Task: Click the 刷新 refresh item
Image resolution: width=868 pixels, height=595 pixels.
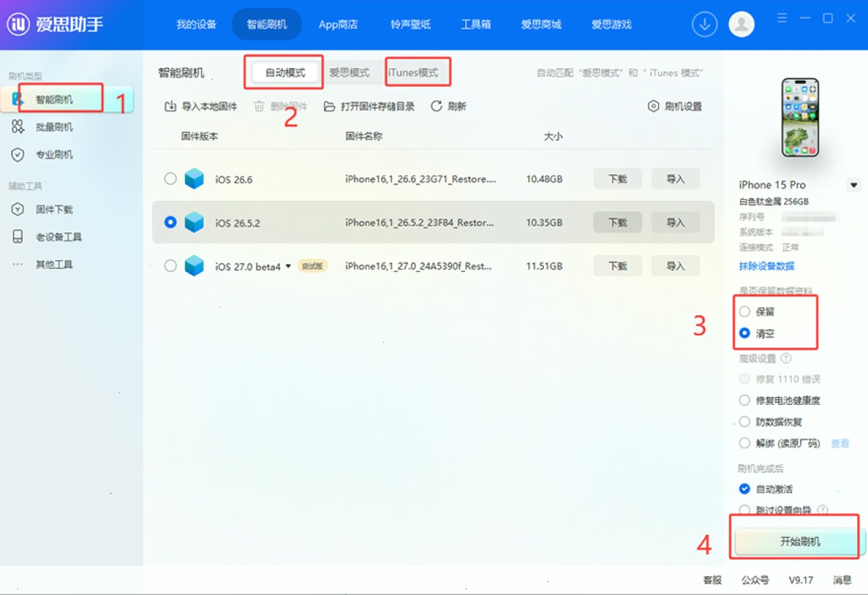Action: coord(448,106)
